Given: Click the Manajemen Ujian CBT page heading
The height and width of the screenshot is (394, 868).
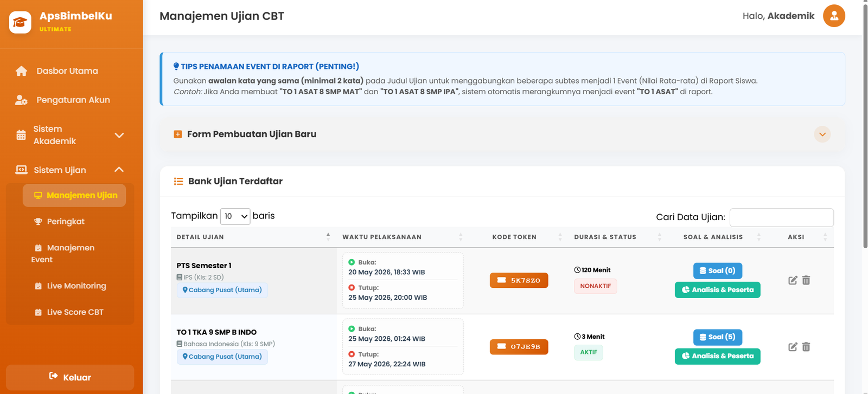Looking at the screenshot, I should click(x=222, y=16).
